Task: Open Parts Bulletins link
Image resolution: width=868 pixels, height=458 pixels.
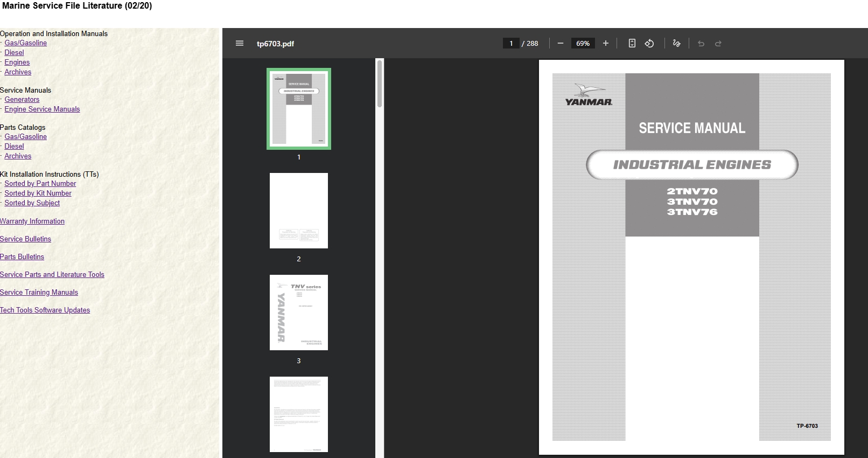Action: [x=22, y=257]
